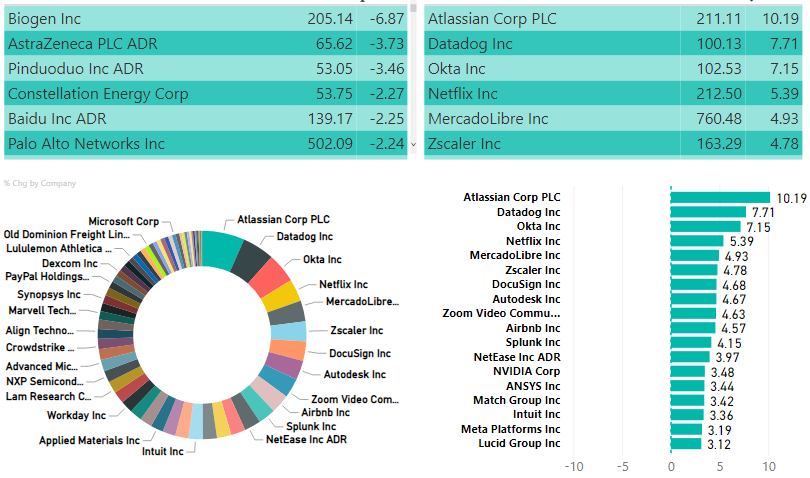This screenshot has height=478, width=810.
Task: Select Baidu Inc ADR table row
Action: (206, 118)
